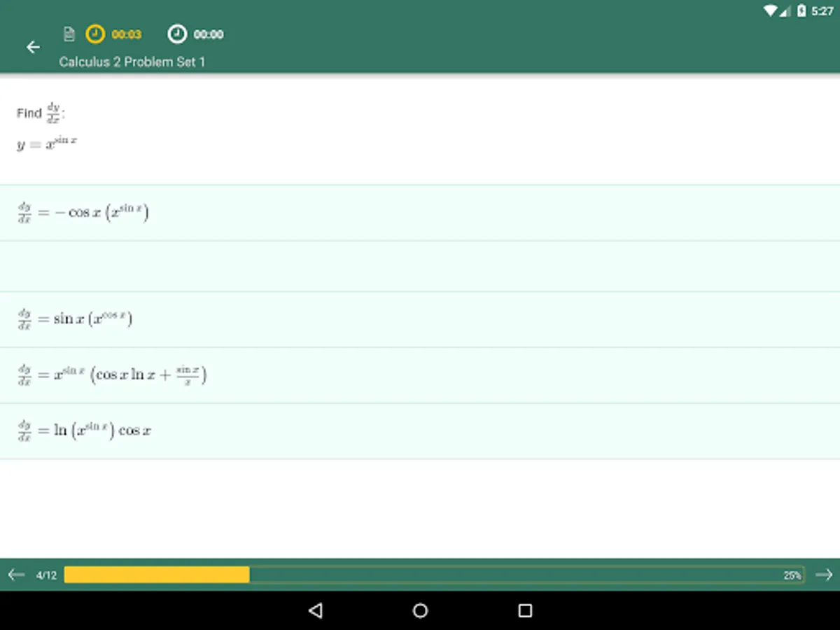Viewport: 840px width, 630px height.
Task: Tap the Wi-Fi status icon
Action: 771,10
